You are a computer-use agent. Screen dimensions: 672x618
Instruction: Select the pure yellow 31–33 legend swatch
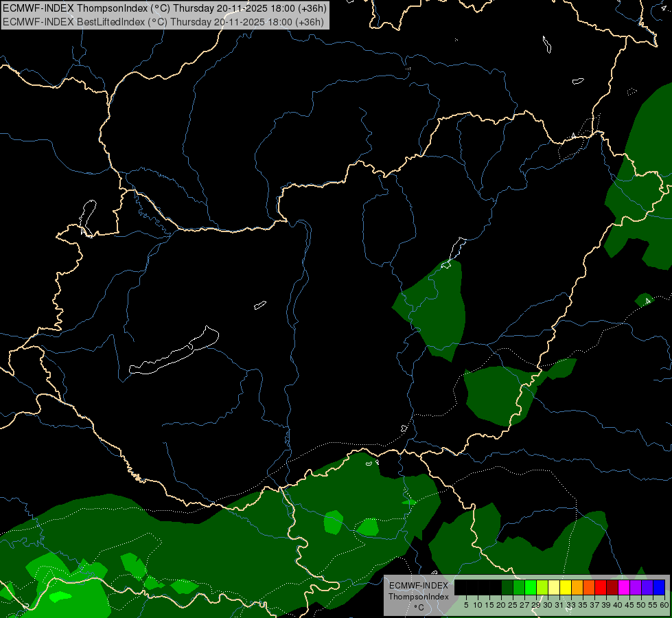tap(566, 587)
